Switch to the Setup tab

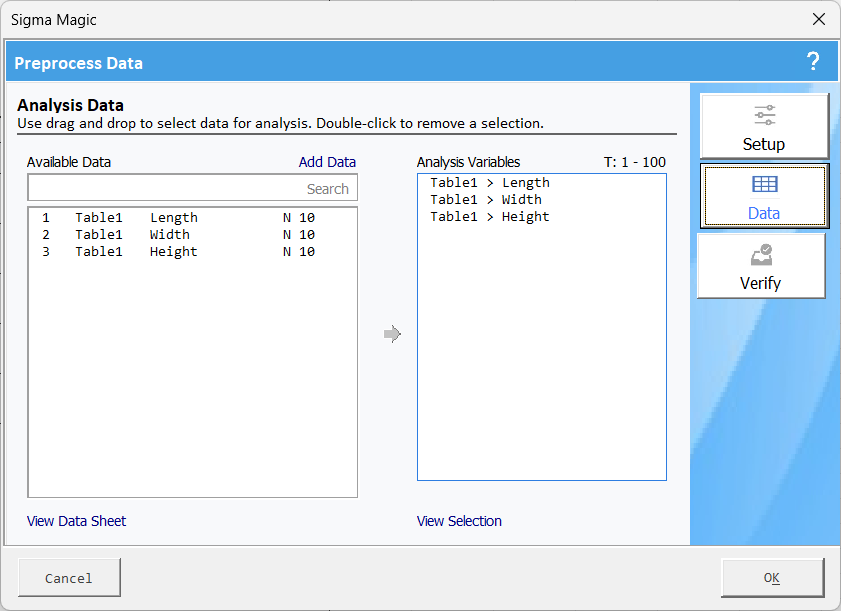pos(764,127)
